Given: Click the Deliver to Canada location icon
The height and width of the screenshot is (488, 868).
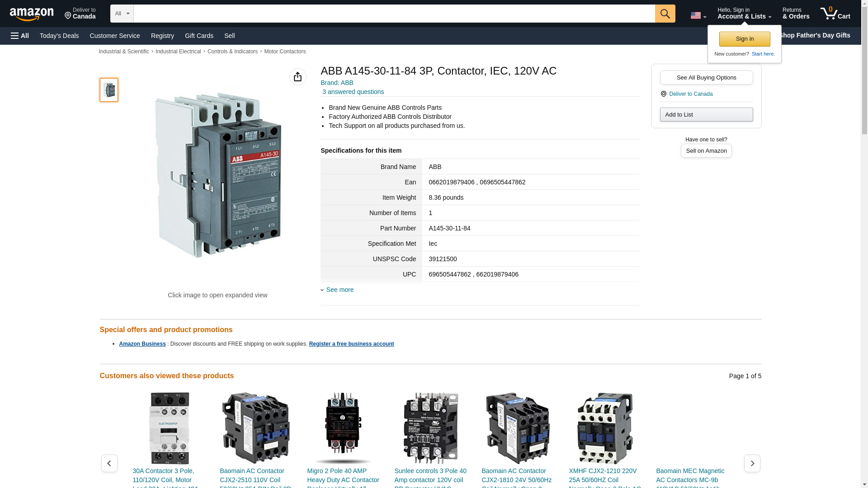Looking at the screenshot, I should point(664,94).
